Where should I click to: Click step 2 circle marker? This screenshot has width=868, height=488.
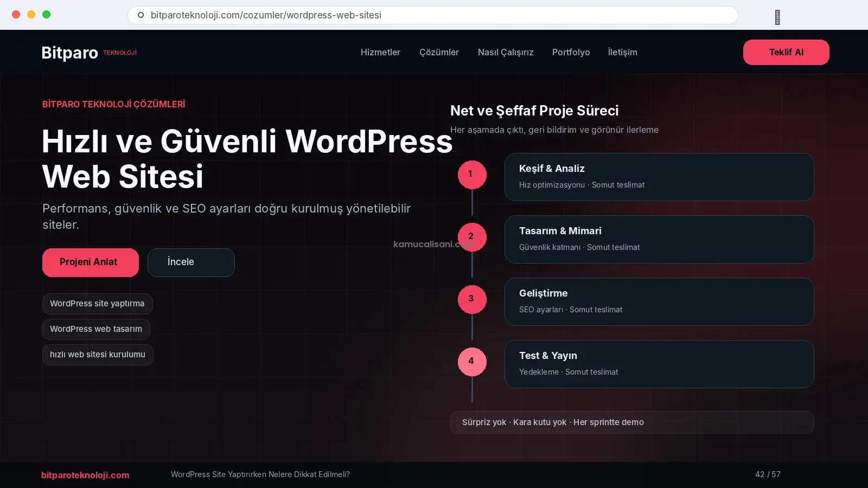pos(472,237)
